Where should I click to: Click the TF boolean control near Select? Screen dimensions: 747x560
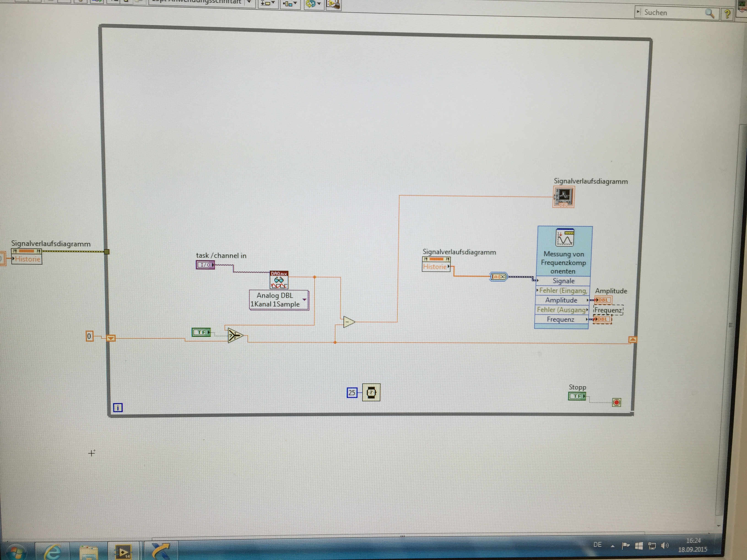[x=201, y=332]
